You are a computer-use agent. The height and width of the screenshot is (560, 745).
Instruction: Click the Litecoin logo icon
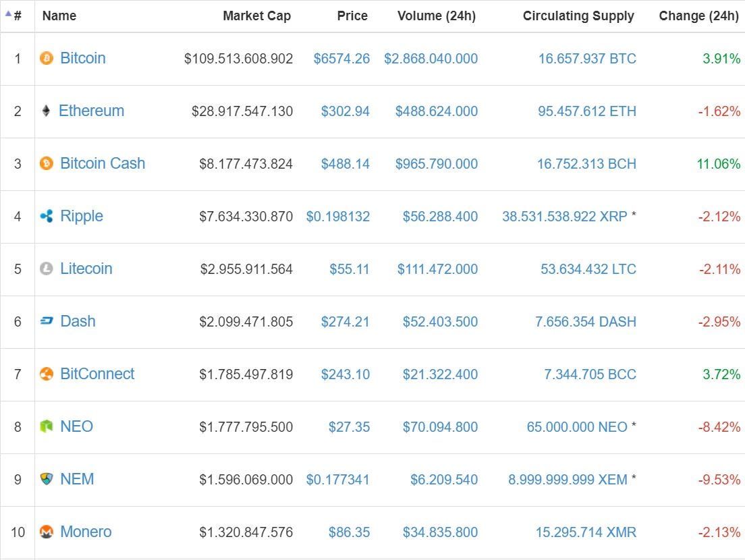click(46, 269)
